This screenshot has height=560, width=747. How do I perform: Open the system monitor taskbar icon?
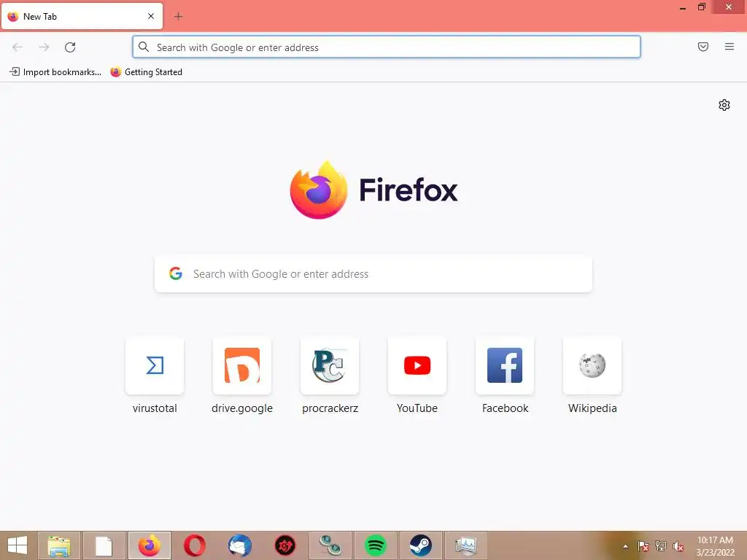coord(465,545)
